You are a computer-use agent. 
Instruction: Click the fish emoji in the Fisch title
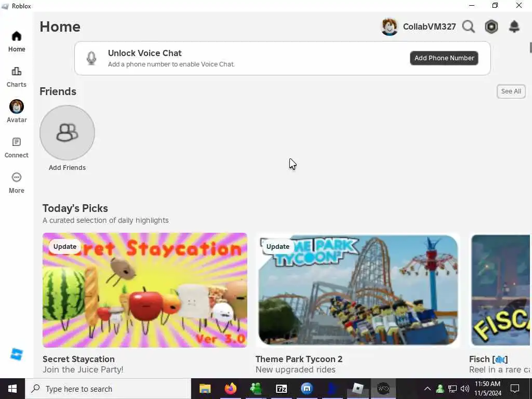coord(500,360)
